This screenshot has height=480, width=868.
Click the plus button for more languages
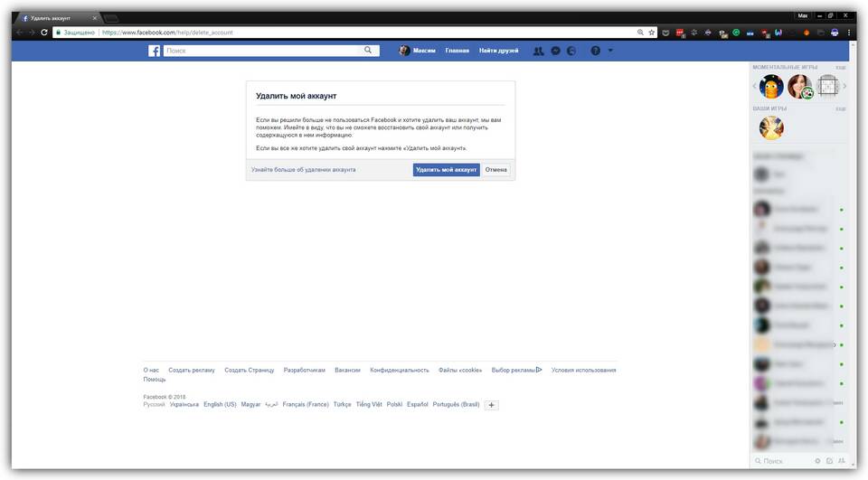point(492,405)
